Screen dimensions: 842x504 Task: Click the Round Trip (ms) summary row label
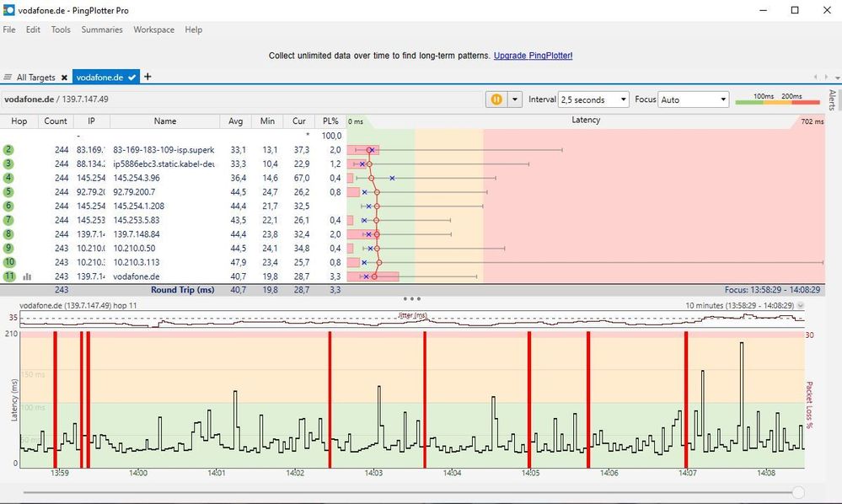point(183,290)
